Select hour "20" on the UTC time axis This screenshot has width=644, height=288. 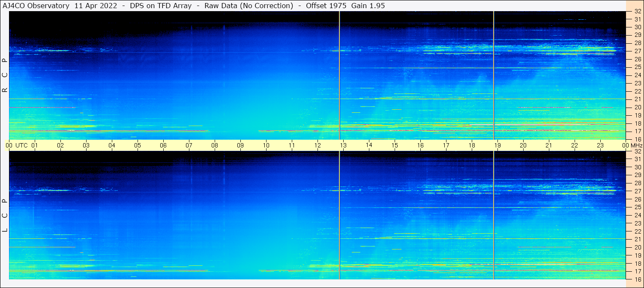(523, 145)
